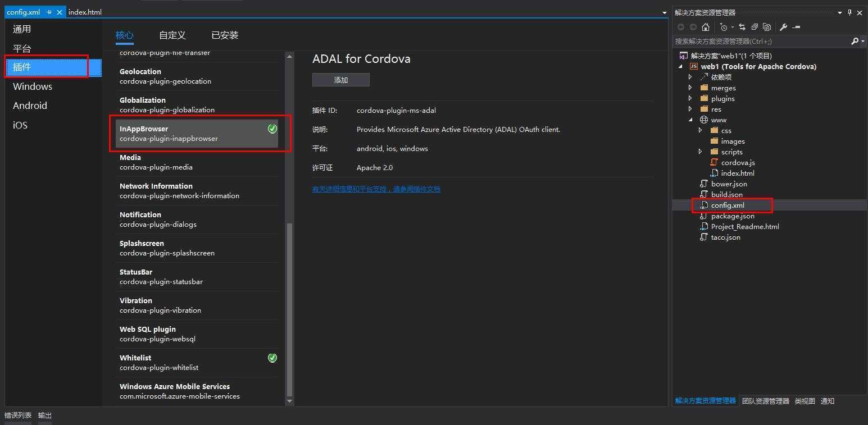The height and width of the screenshot is (425, 868).
Task: Click the plugin list vertical scrollbar thumb
Action: pyautogui.click(x=289, y=309)
